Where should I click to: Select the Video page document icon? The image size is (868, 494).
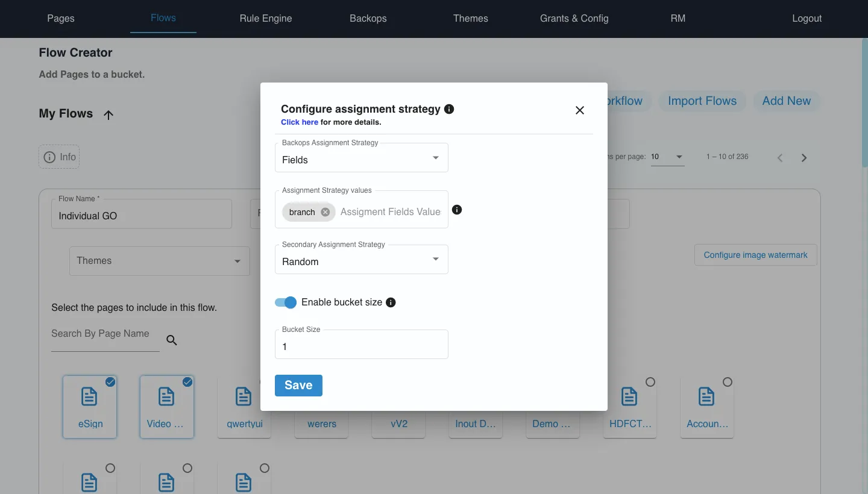pos(166,396)
